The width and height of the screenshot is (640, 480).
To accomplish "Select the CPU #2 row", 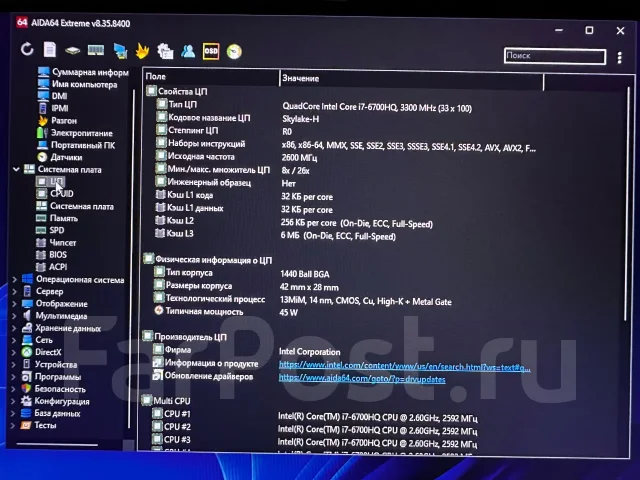I will tap(315, 429).
